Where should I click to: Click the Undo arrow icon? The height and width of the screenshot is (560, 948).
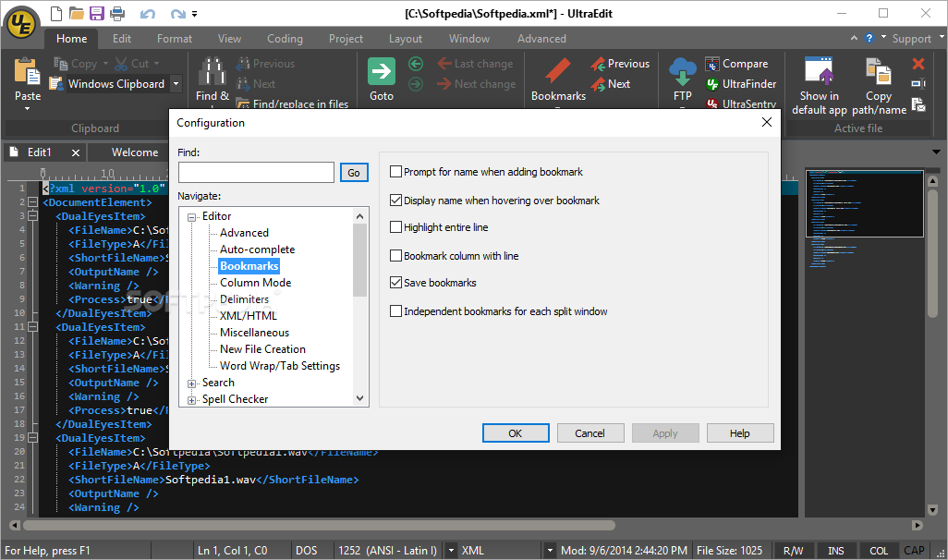coord(148,14)
